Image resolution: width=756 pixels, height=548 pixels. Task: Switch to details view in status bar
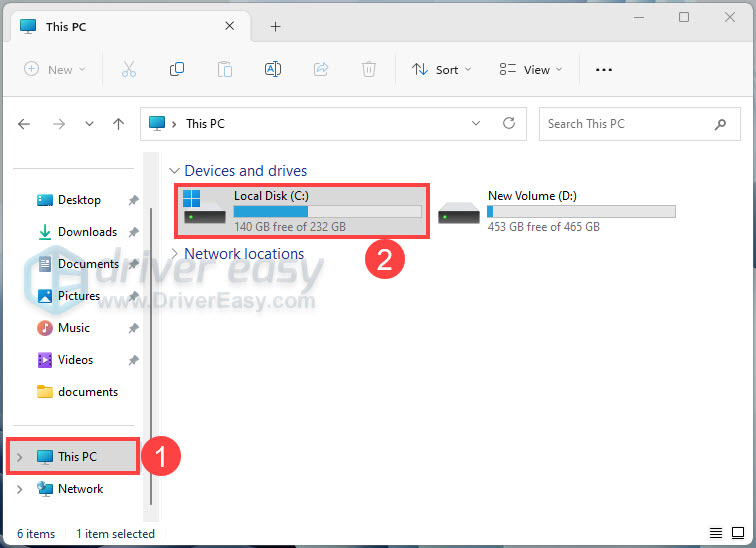[716, 534]
